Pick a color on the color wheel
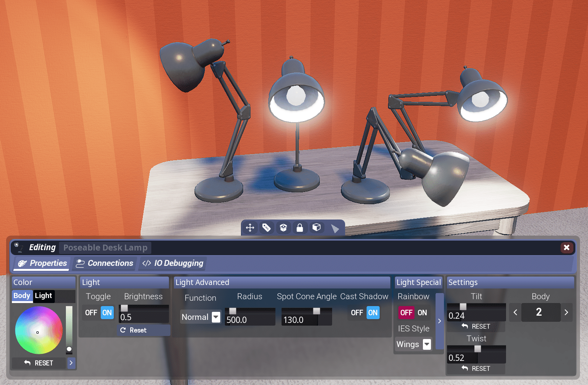The image size is (588, 385). [38, 330]
